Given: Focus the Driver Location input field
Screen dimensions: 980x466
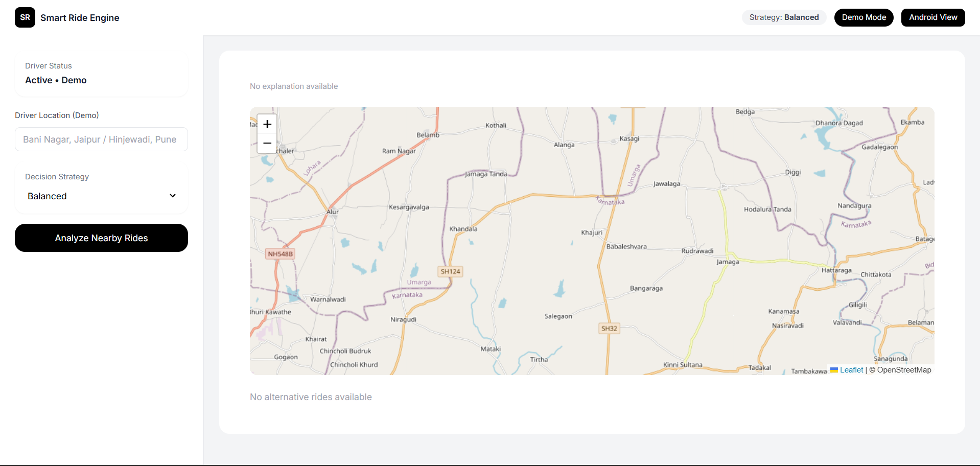Looking at the screenshot, I should coord(101,139).
